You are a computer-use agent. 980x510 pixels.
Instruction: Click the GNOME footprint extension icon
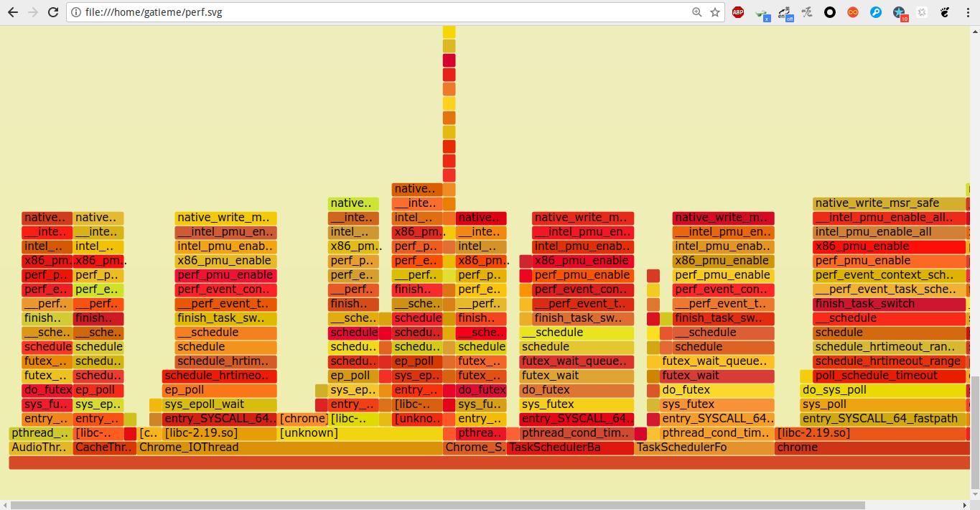tap(945, 12)
